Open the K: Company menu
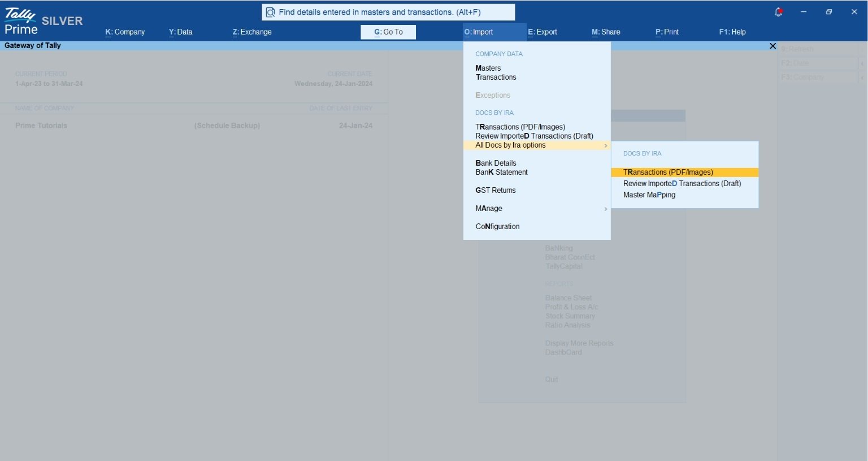This screenshot has height=461, width=868. [x=125, y=32]
